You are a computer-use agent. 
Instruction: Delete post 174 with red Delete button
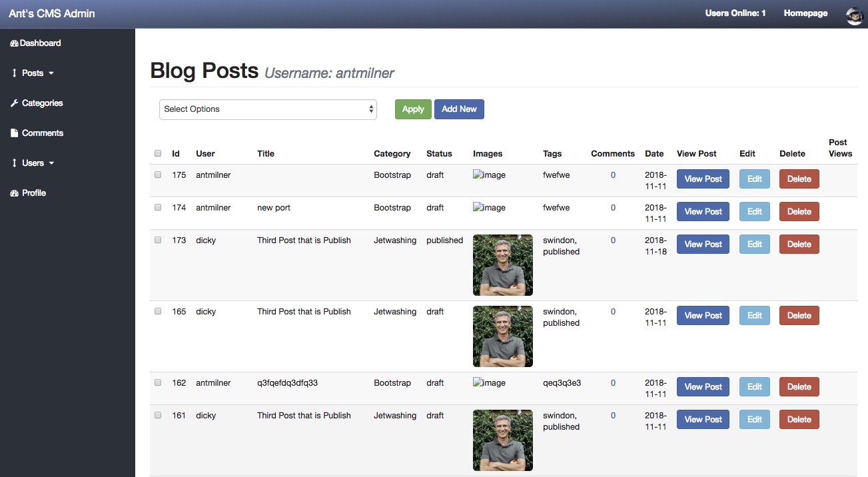[x=799, y=212]
